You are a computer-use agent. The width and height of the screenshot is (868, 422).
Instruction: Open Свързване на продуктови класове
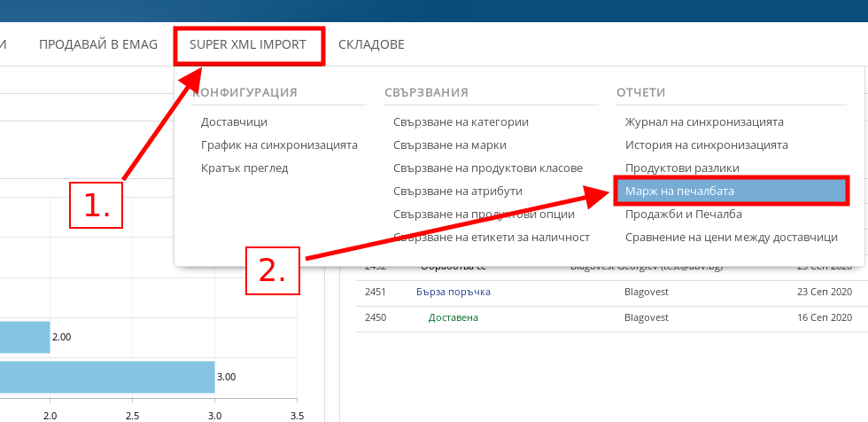tap(488, 168)
